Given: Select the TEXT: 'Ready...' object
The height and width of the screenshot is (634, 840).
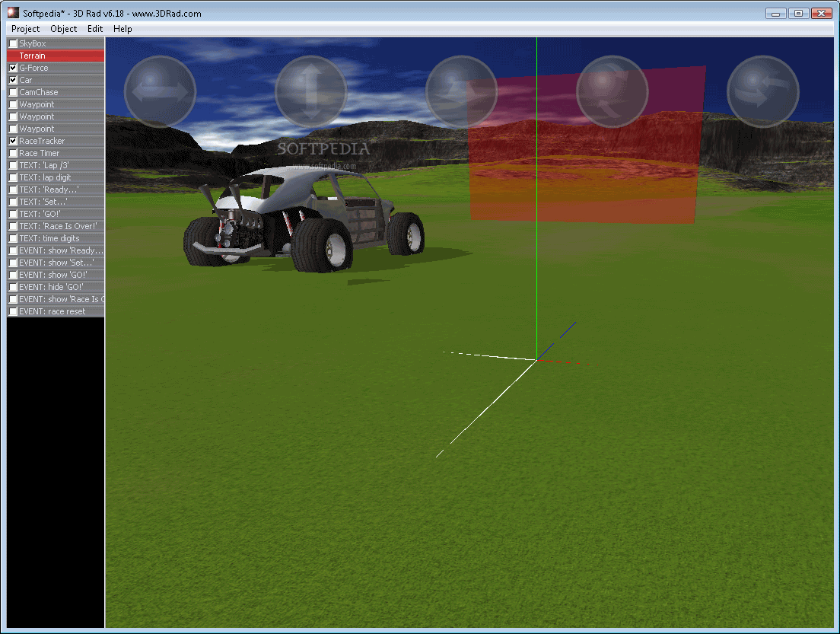Looking at the screenshot, I should coord(56,190).
